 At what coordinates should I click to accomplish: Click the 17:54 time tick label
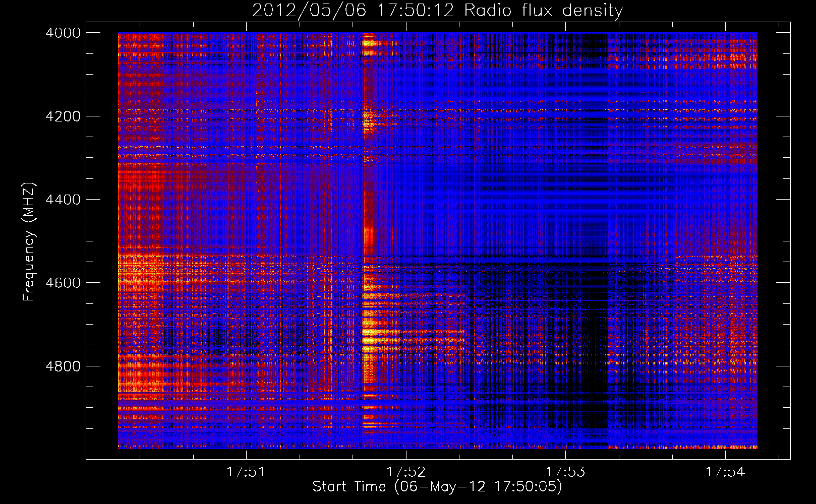(725, 472)
